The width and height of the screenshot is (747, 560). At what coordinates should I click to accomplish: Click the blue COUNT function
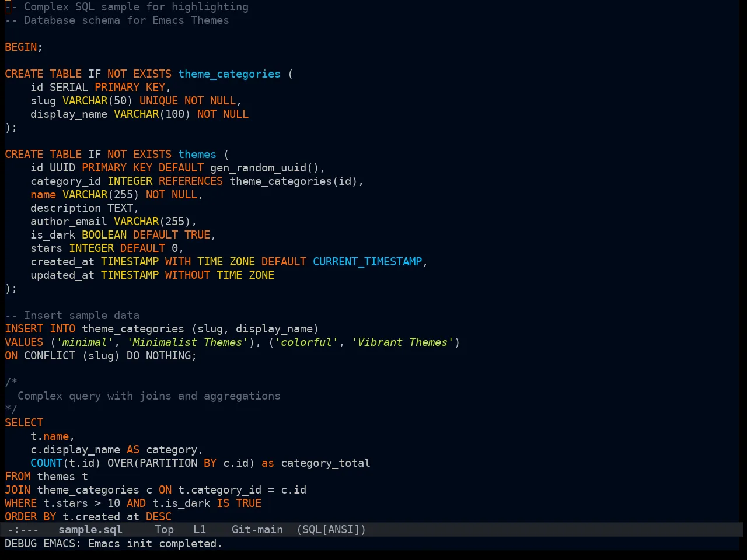tap(47, 463)
